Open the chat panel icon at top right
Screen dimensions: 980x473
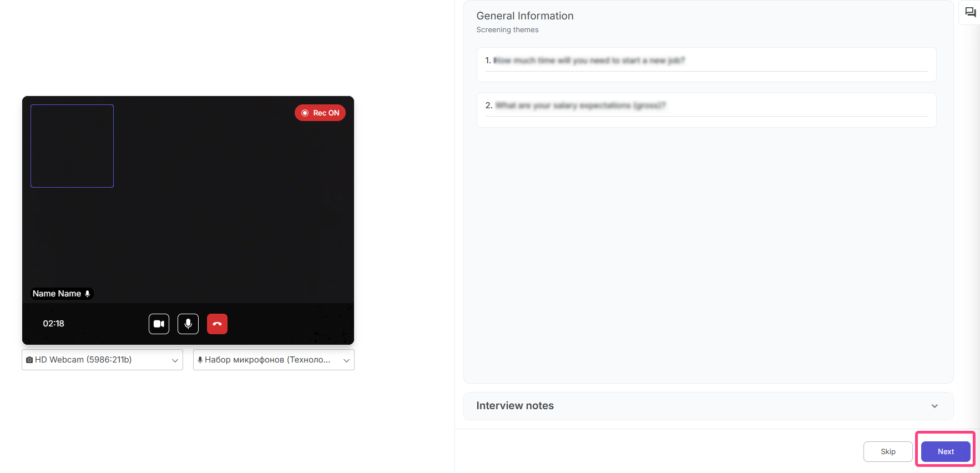(970, 12)
